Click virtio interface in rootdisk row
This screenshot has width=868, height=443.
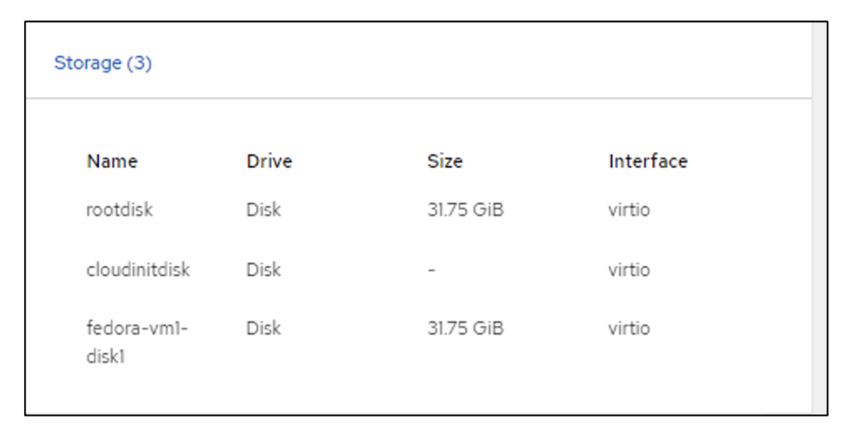(629, 209)
